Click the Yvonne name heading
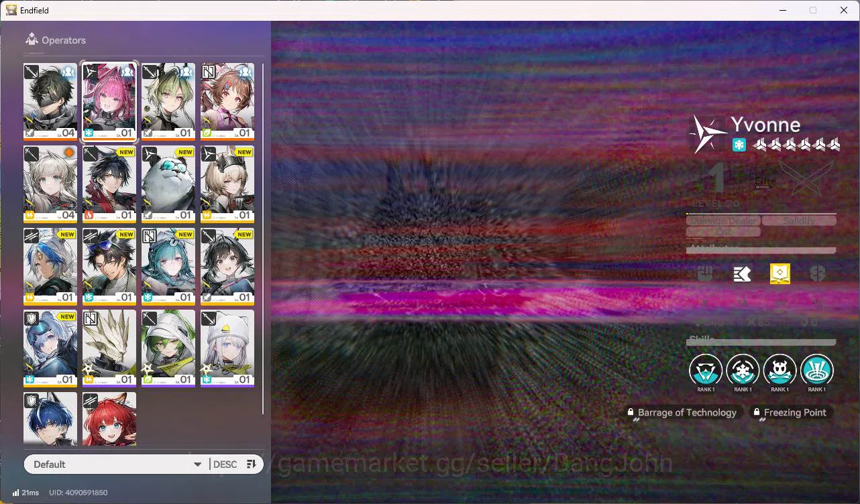Viewport: 860px width, 504px height. tap(765, 125)
